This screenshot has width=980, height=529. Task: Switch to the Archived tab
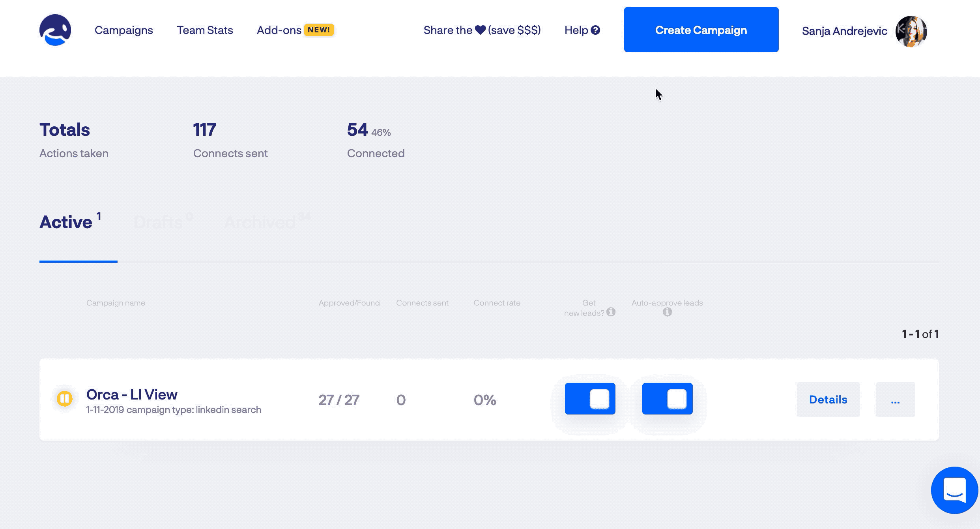tap(267, 222)
